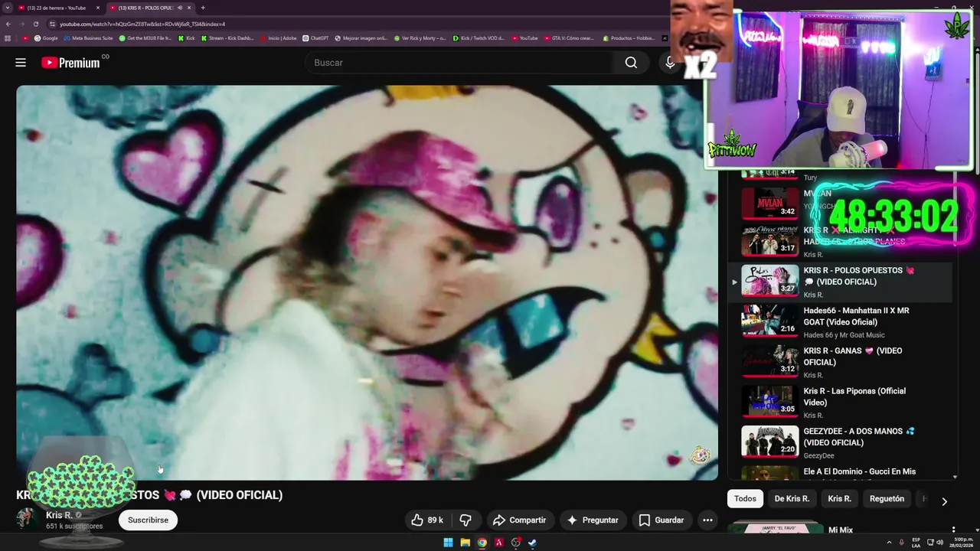Open a new browser tab
Viewport: 980px width, 551px height.
[x=203, y=8]
